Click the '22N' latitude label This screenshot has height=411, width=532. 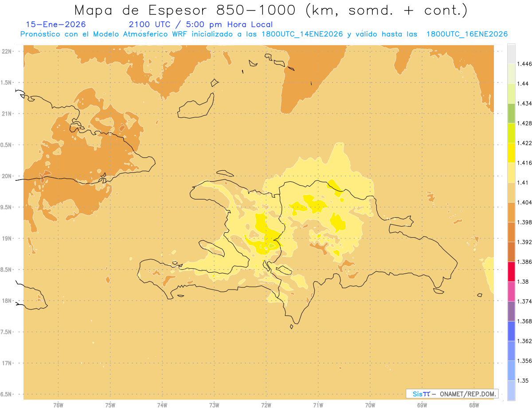coord(7,51)
